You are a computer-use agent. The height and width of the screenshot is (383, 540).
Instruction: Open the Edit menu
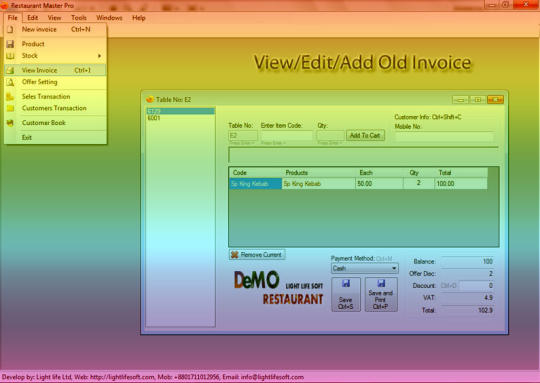(33, 18)
